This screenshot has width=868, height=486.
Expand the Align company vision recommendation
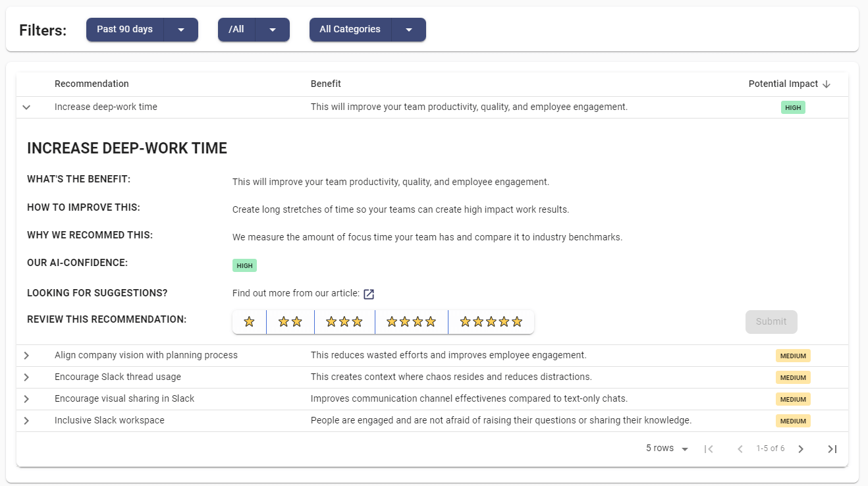[26, 355]
